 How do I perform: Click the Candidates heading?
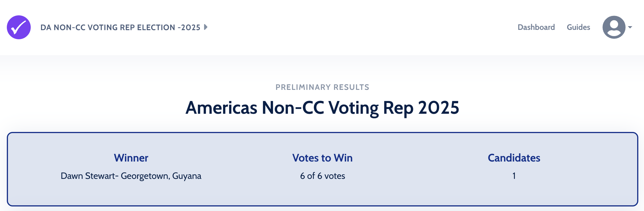(x=514, y=158)
